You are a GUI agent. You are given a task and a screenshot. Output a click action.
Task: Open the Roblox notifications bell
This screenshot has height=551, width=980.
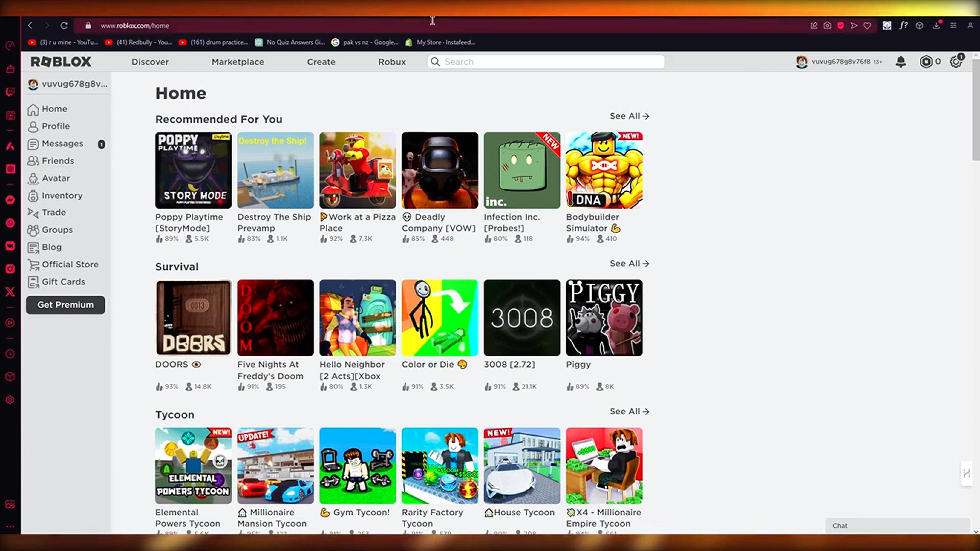(x=901, y=62)
